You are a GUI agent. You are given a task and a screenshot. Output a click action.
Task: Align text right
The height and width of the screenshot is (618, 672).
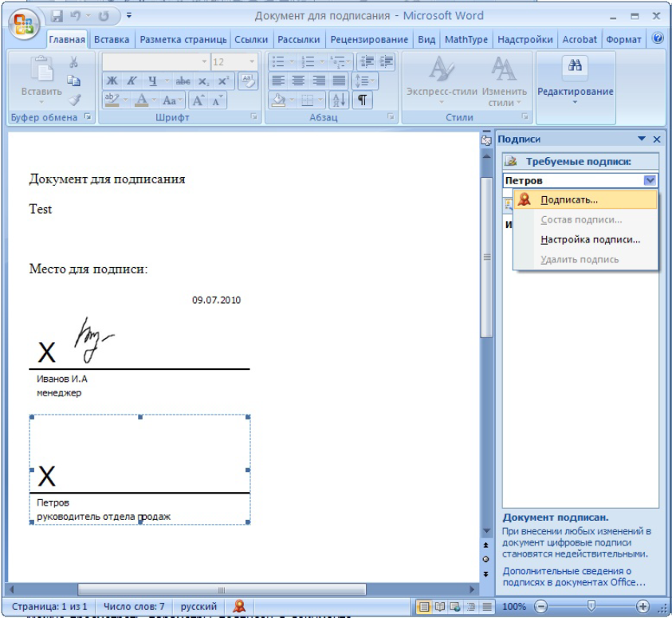click(318, 81)
